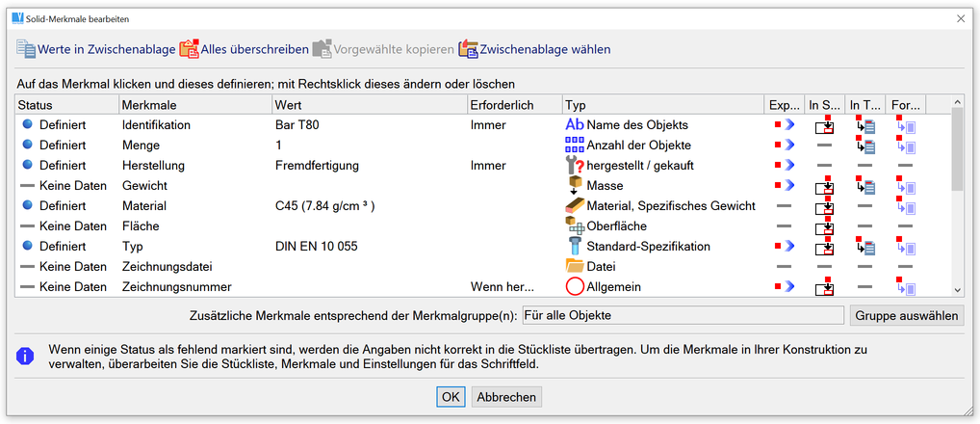
Task: Select 'Alles überschreiben' in the toolbar
Action: point(244,48)
